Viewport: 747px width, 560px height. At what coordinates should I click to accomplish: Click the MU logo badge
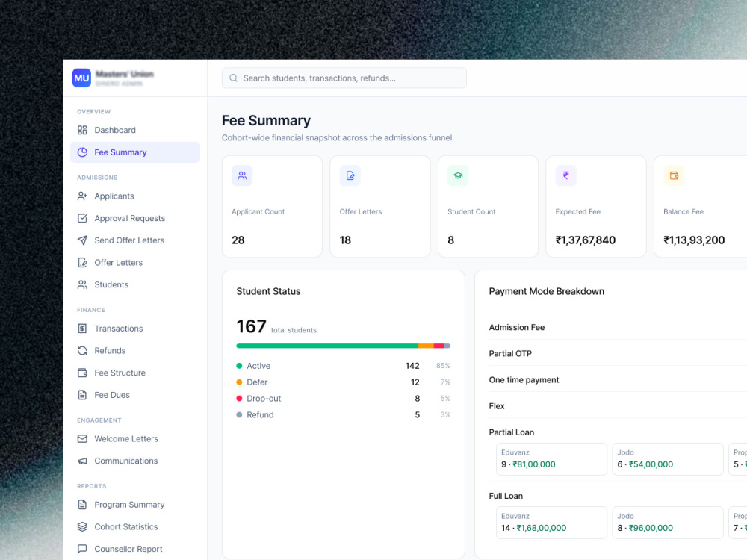81,78
